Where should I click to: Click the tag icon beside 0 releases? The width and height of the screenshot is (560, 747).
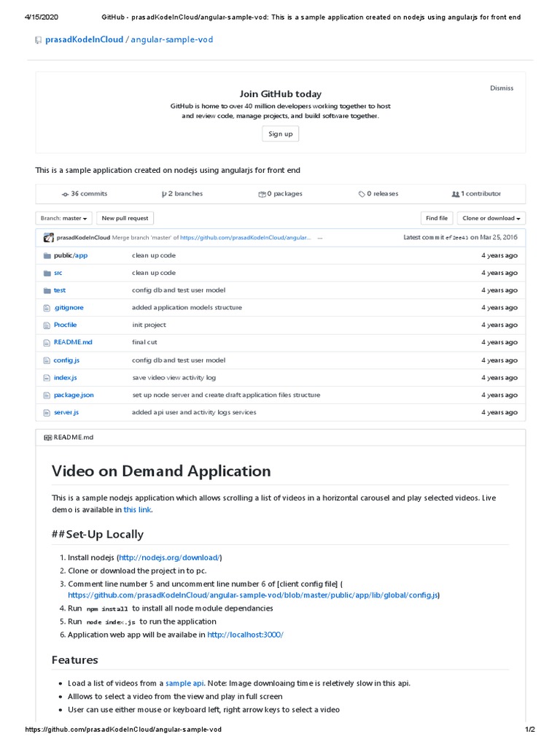click(x=362, y=194)
